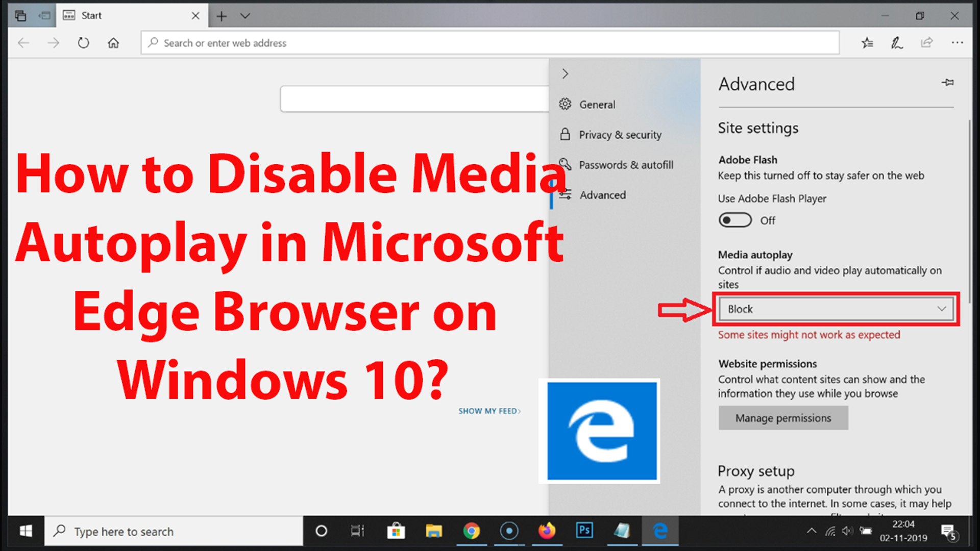Open Settings and more ellipsis menu

point(957,43)
